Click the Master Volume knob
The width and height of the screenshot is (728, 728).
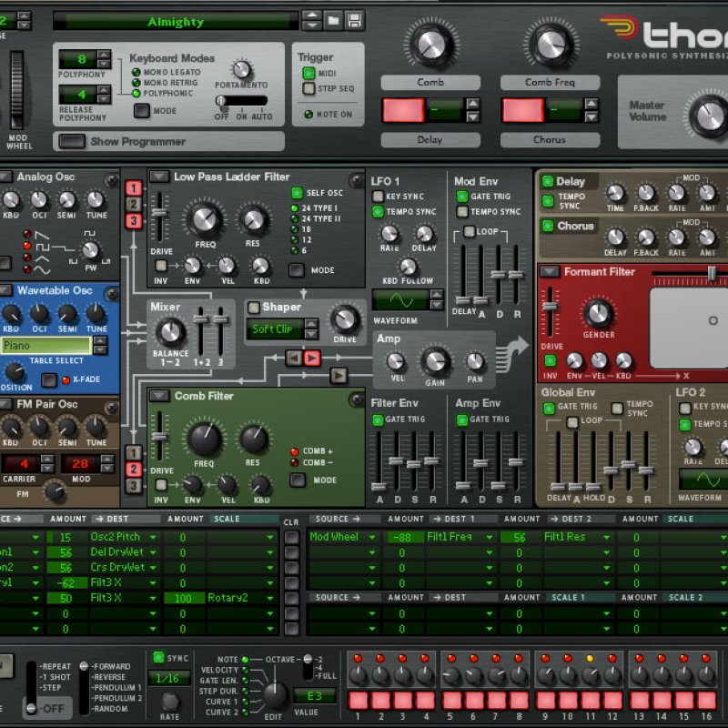(x=707, y=115)
